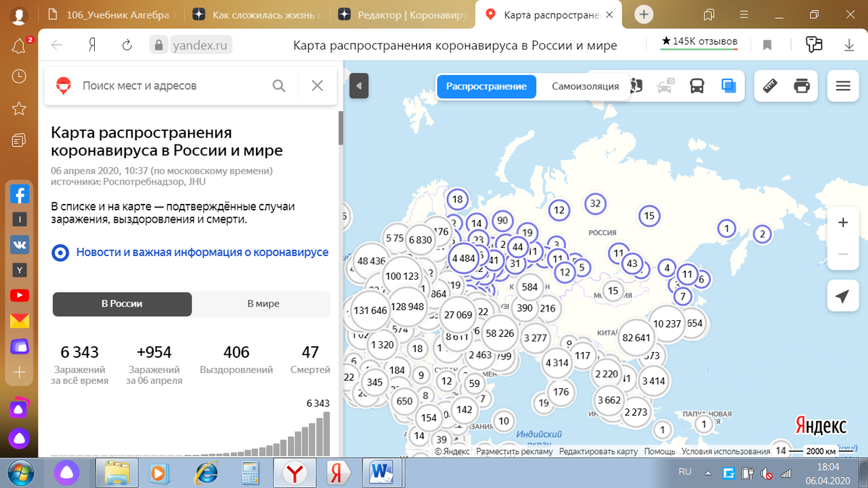Screen dimensions: 868x488
Task: Open the Yandex Mail envelope shortcut
Action: (20, 320)
